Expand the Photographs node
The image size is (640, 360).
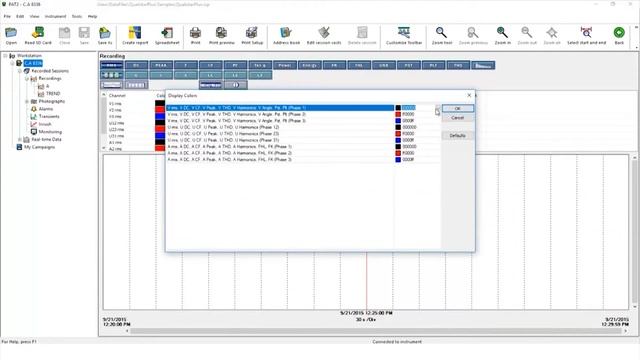click(x=27, y=101)
